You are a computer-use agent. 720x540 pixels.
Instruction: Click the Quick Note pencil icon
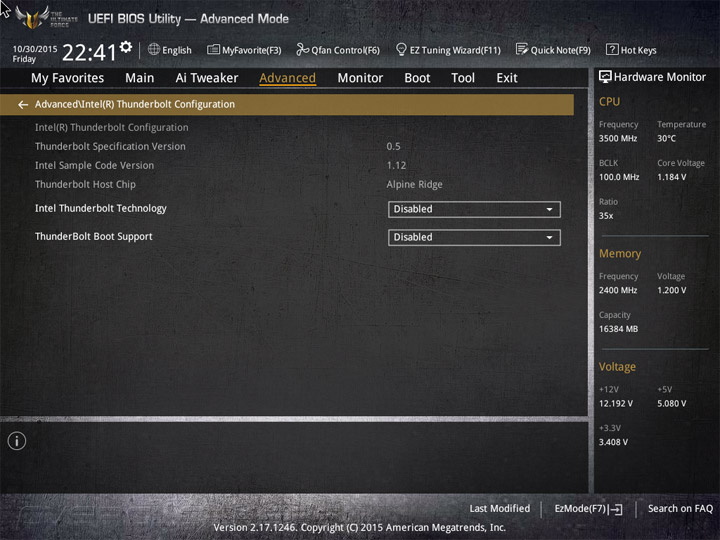point(522,49)
